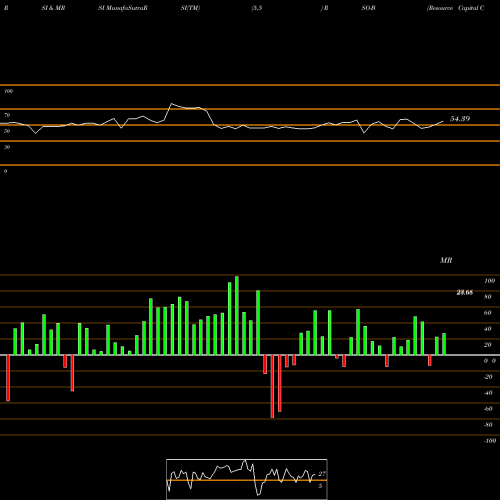Click the -20 label on MR axis
Image resolution: width=500 pixels, height=500 pixels.
pyautogui.click(x=488, y=377)
